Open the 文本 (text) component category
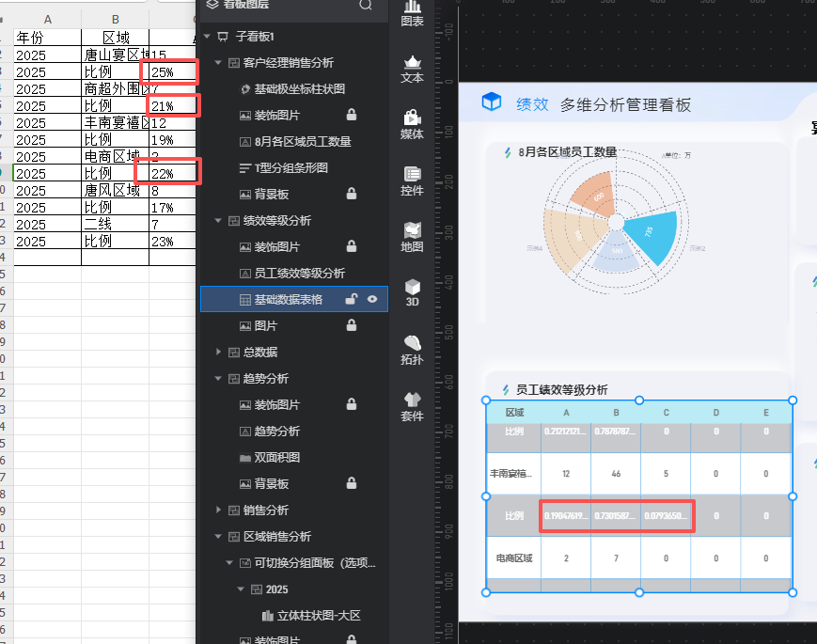 point(412,69)
